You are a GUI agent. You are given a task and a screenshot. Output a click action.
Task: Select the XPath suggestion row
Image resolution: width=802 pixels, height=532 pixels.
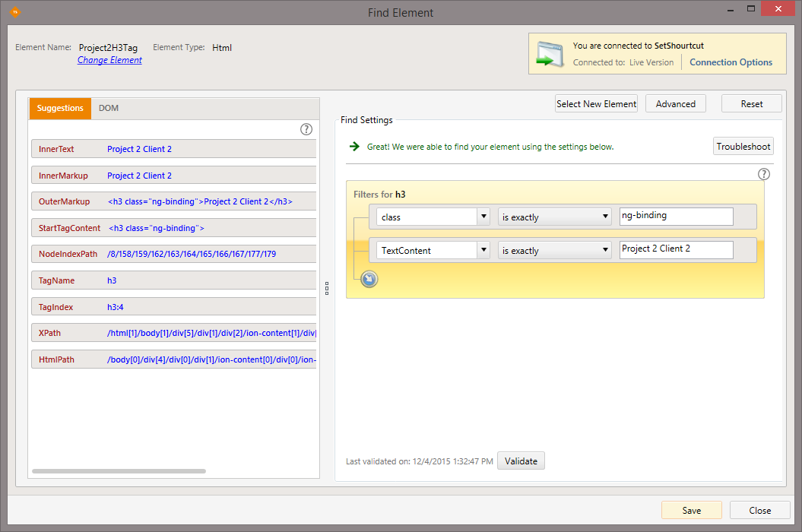pyautogui.click(x=173, y=333)
